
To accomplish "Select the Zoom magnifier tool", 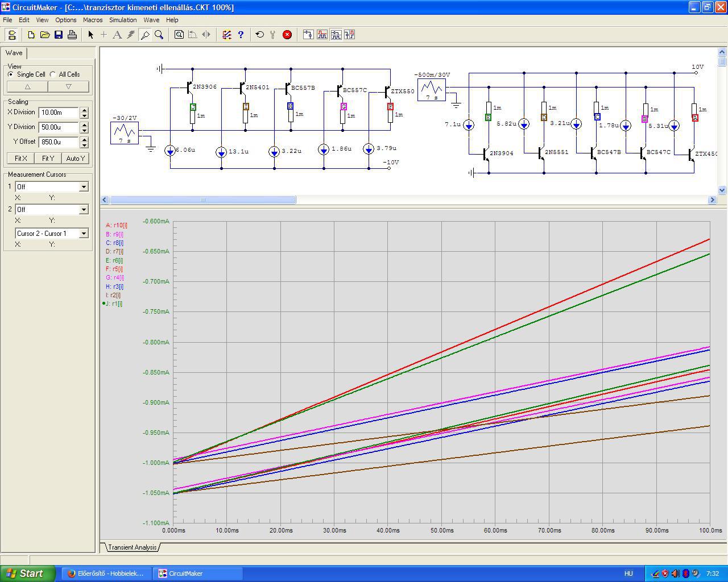I will (159, 35).
